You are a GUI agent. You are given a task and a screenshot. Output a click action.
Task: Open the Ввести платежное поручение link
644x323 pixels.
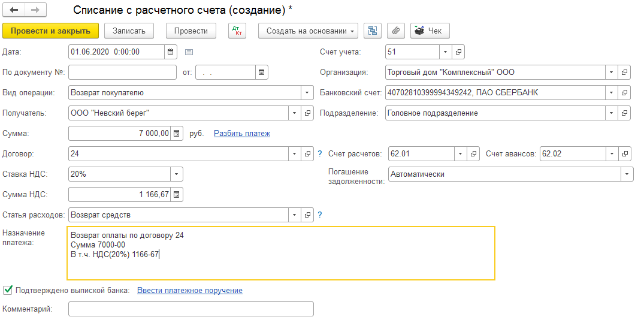pos(189,290)
